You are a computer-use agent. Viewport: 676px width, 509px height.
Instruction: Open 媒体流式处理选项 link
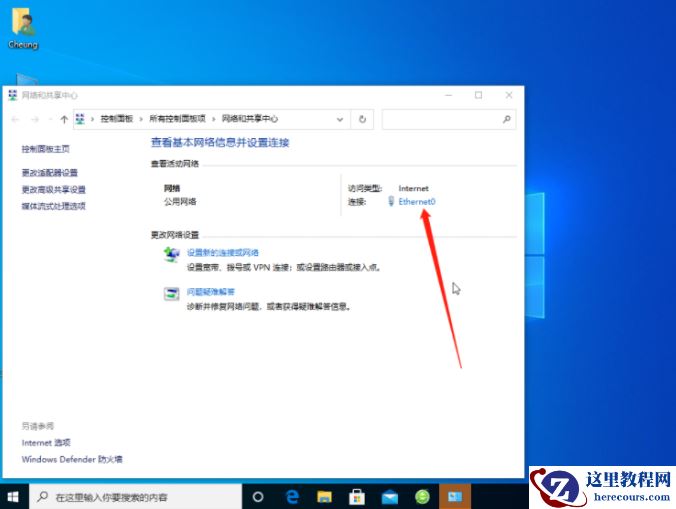pyautogui.click(x=53, y=206)
